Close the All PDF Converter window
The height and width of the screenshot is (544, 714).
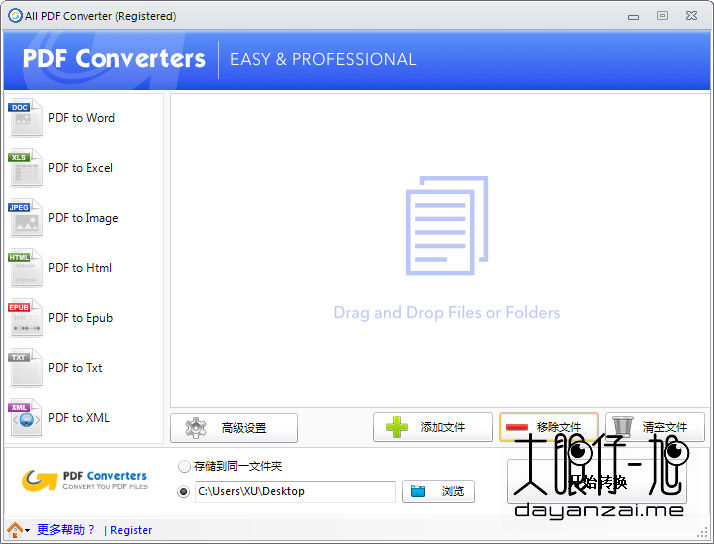click(691, 16)
